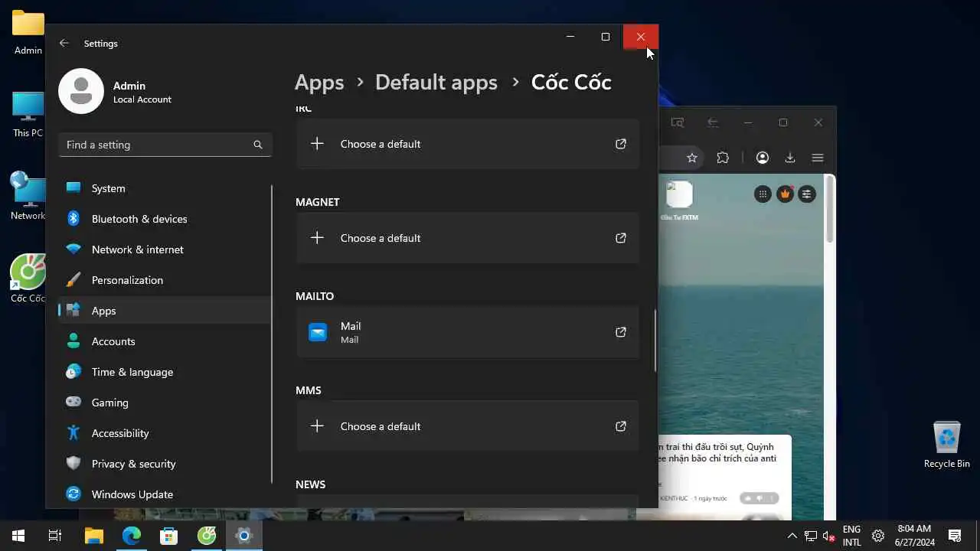Open System settings category
The width and height of the screenshot is (980, 551).
(165, 188)
